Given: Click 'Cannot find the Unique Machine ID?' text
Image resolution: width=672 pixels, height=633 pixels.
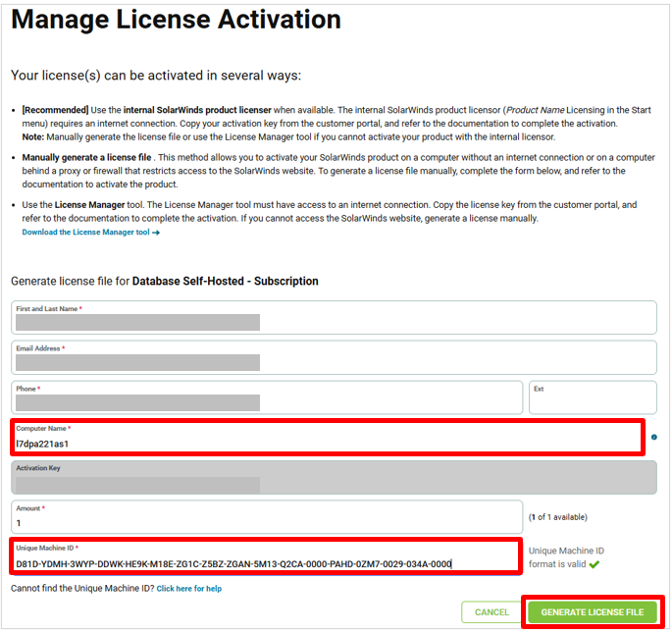Looking at the screenshot, I should coord(82,589).
